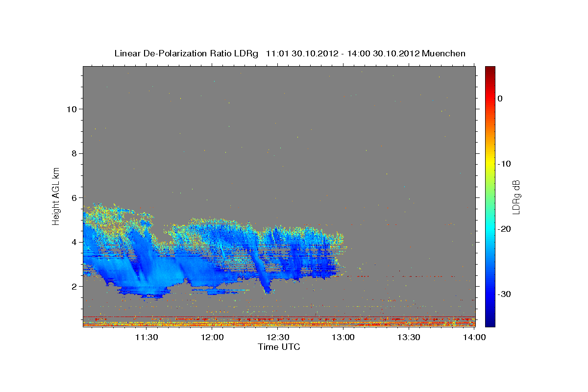Image resolution: width=588 pixels, height=392 pixels.
Task: Click the dark red top of colorbar
Action: (x=490, y=71)
